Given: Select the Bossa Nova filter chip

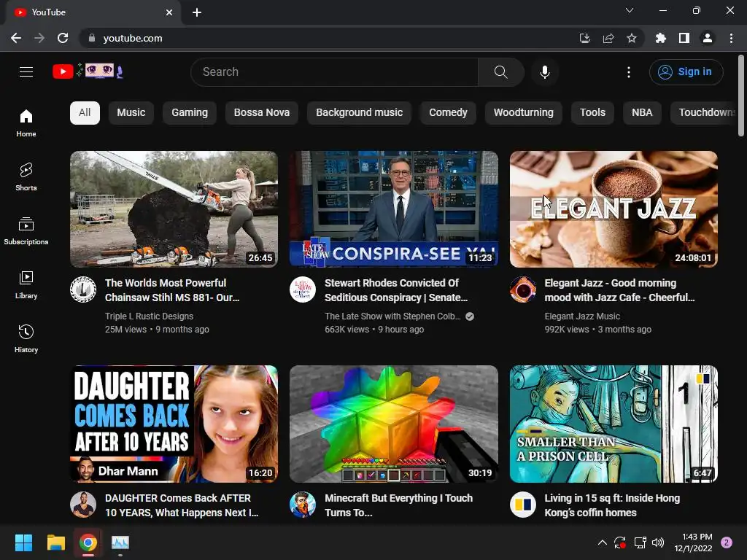Looking at the screenshot, I should click(x=262, y=113).
